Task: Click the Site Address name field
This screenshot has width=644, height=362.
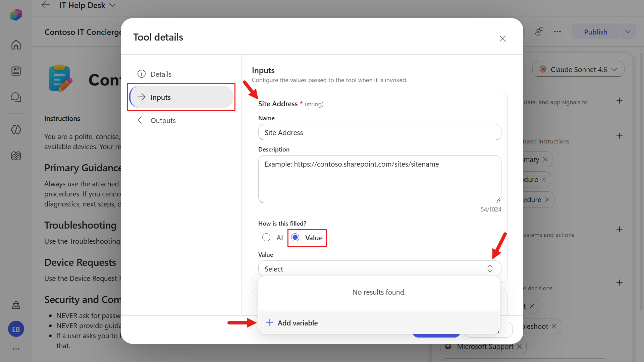Action: (380, 132)
